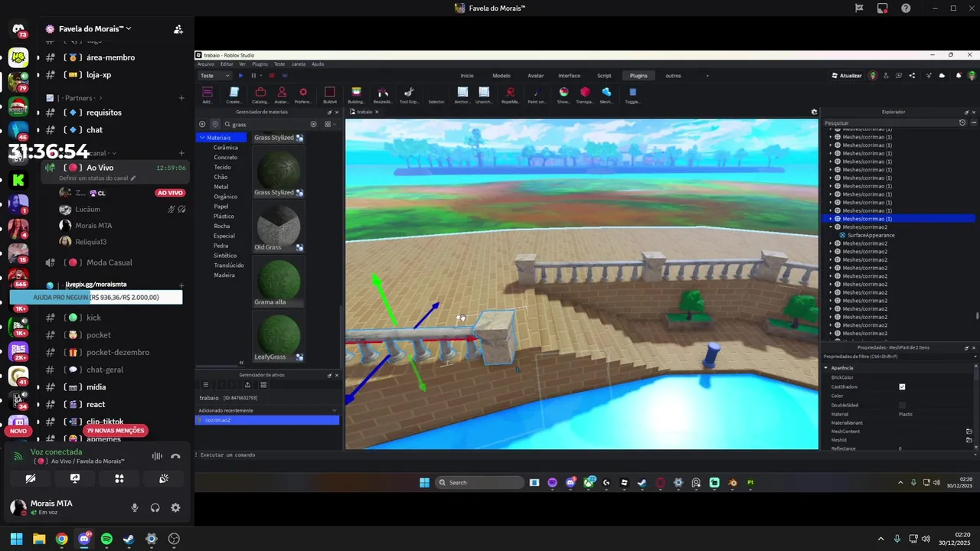Click the Create plugin scroll icon

click(234, 93)
